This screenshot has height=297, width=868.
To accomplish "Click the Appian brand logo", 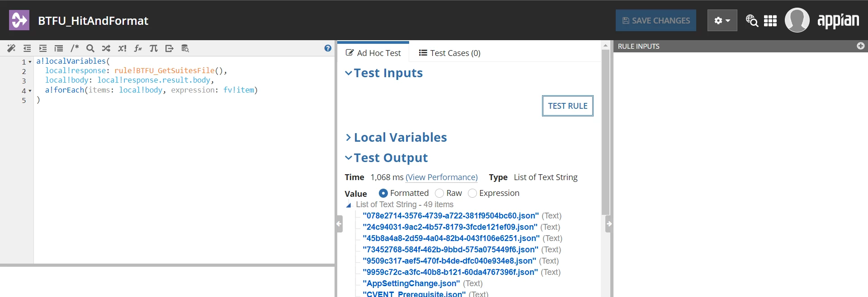I will click(838, 21).
